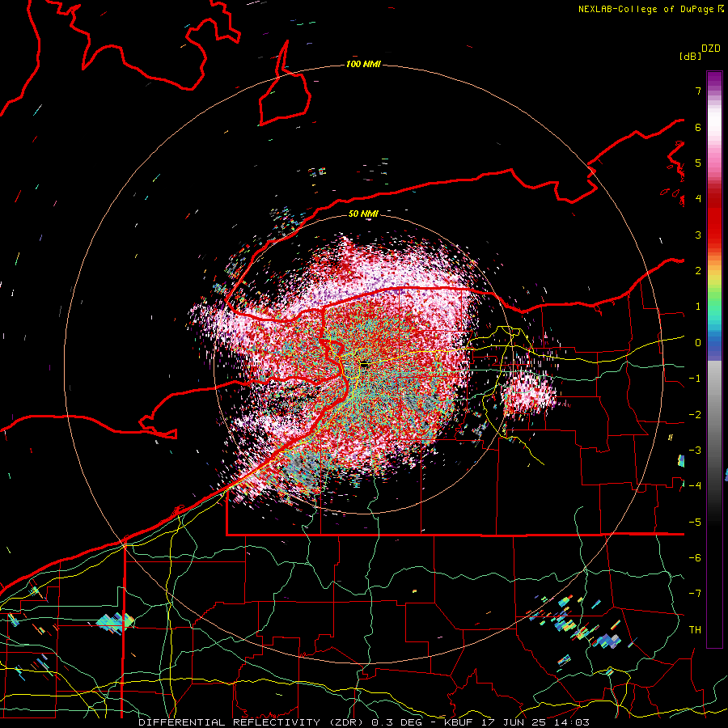Click the 7 value on the color scale
Viewport: 728px width, 728px height.
click(x=698, y=91)
